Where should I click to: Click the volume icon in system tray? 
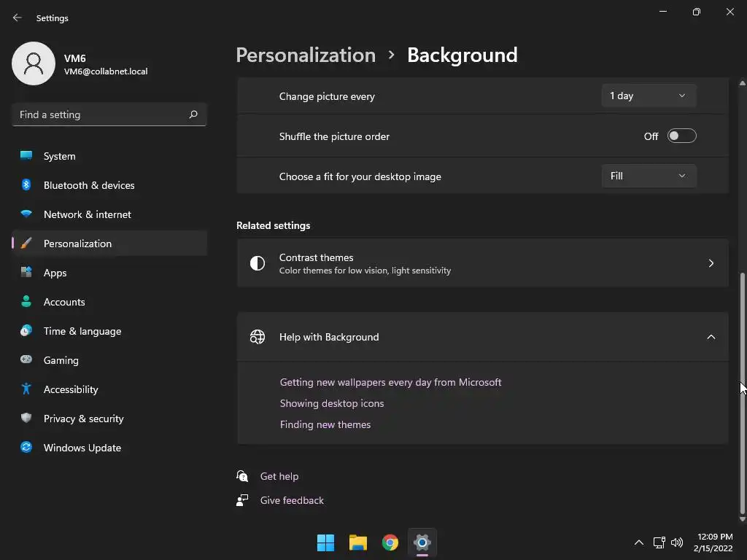(x=677, y=542)
